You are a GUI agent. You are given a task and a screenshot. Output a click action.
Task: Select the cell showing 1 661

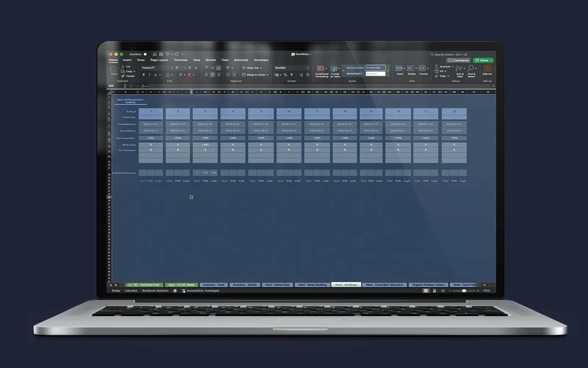205,145
